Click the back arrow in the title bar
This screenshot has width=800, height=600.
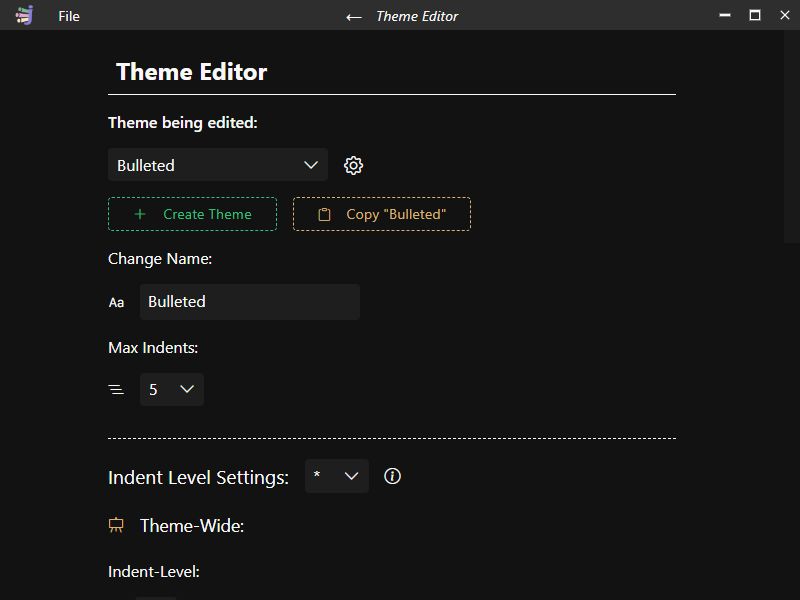(352, 16)
